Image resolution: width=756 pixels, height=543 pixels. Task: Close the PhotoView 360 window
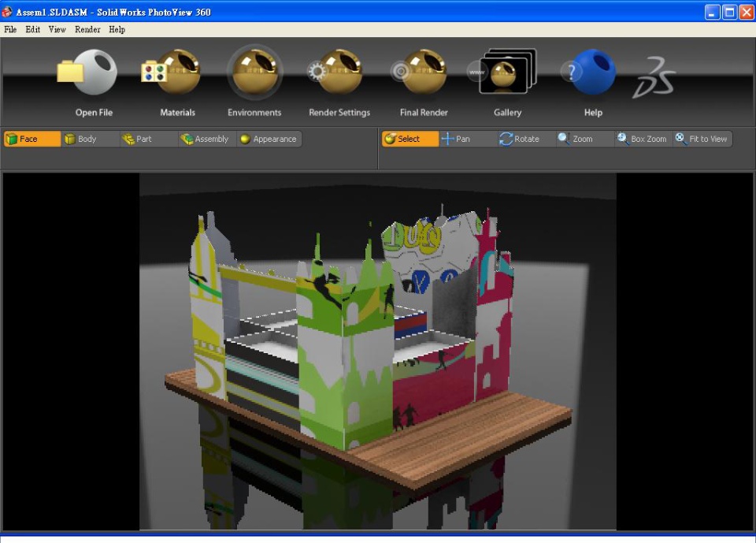[x=747, y=12]
